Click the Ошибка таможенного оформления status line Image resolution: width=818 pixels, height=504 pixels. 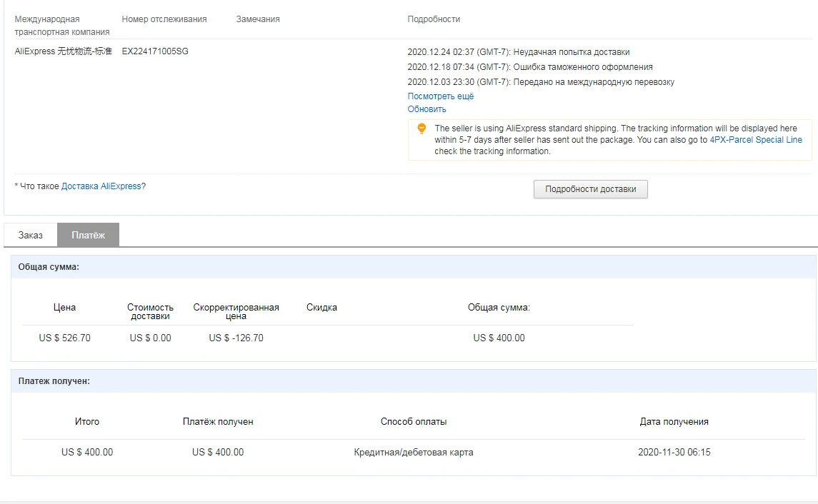pos(530,66)
